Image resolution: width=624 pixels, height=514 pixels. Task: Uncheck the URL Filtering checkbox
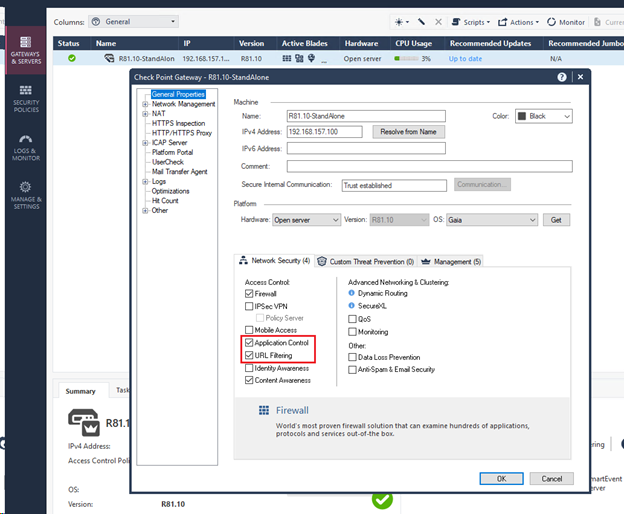click(x=249, y=355)
